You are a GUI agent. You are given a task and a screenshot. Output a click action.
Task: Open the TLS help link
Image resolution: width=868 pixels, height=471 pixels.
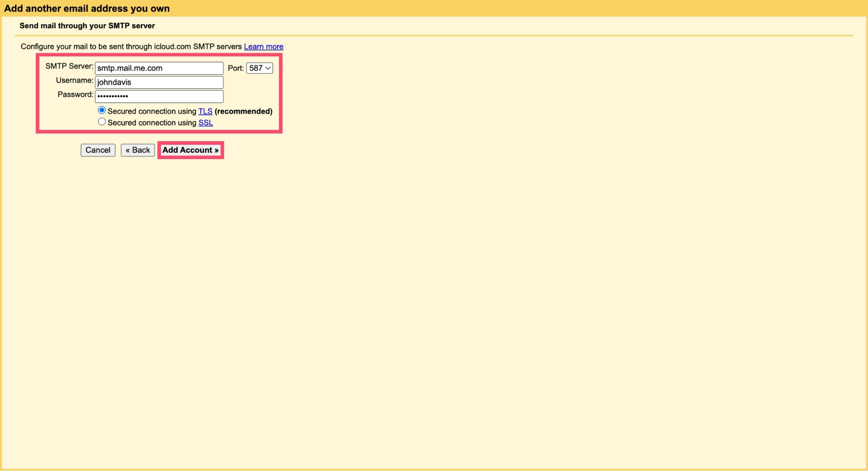[205, 111]
